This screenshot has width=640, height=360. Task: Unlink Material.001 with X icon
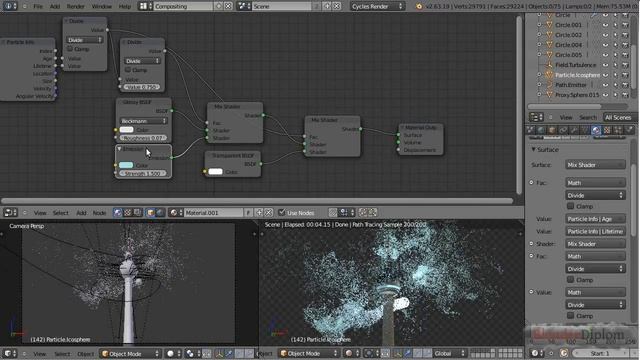point(269,213)
